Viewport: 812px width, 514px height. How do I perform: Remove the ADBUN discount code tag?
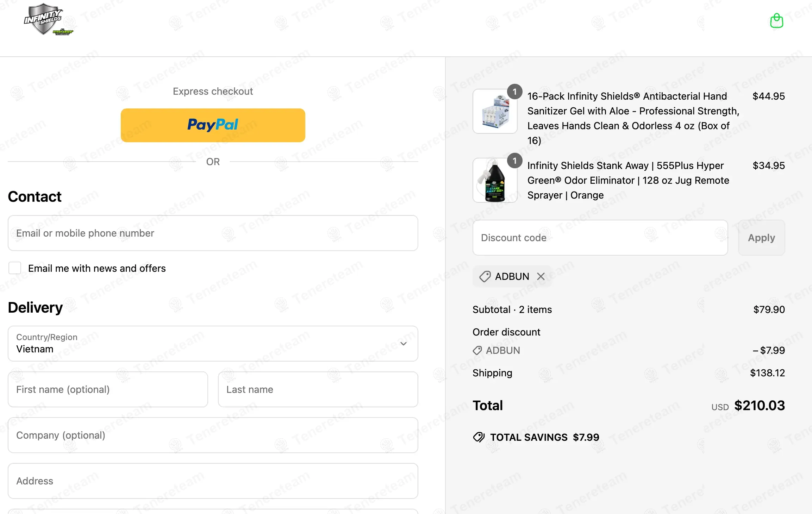point(541,276)
